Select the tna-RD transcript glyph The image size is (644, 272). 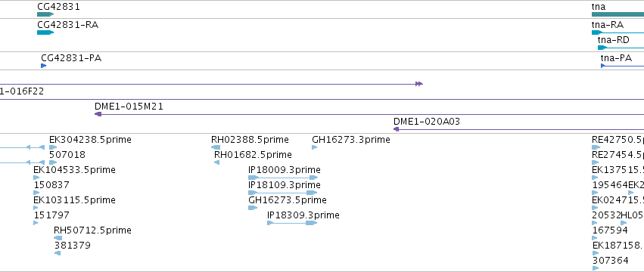coord(621,48)
